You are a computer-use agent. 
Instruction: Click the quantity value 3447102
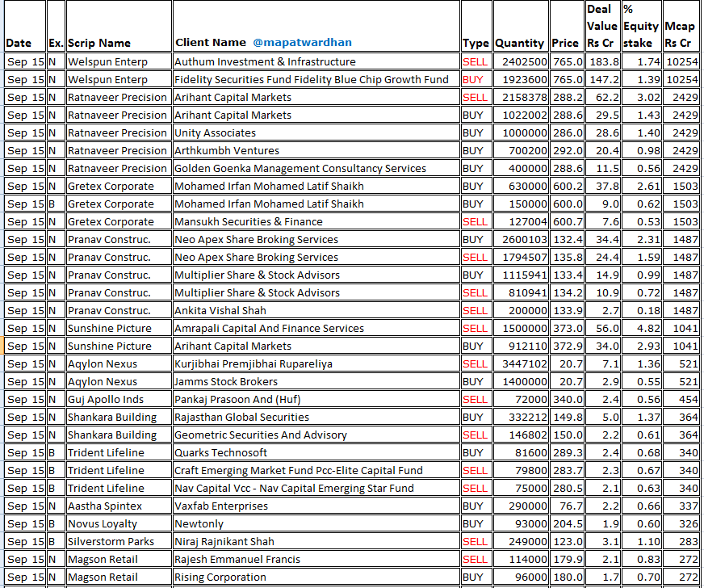pos(521,363)
